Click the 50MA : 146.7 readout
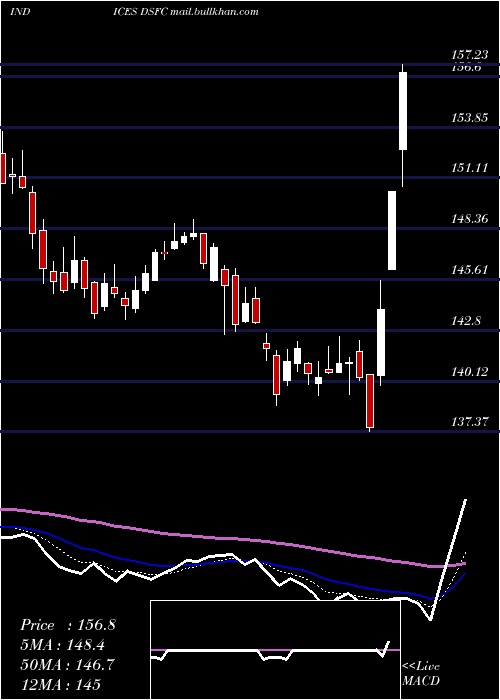Viewport: 500px width, 700px height. pyautogui.click(x=68, y=665)
